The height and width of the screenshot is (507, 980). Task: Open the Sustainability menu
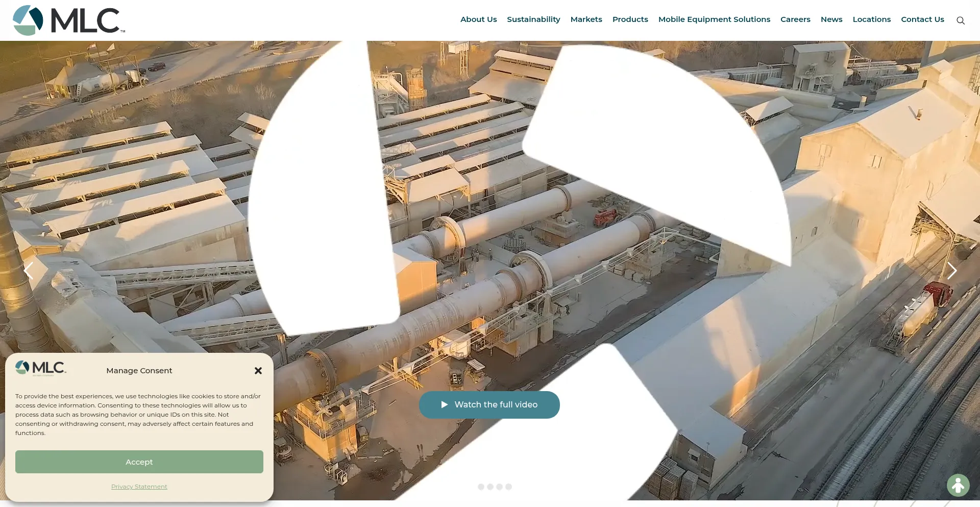tap(533, 19)
